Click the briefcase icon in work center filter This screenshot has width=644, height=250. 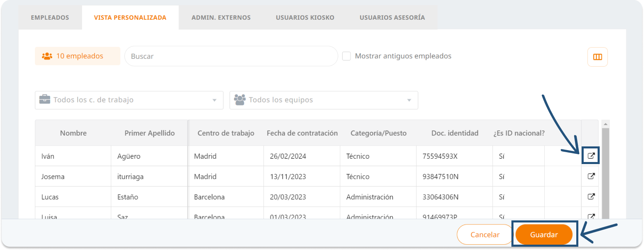pos(44,100)
